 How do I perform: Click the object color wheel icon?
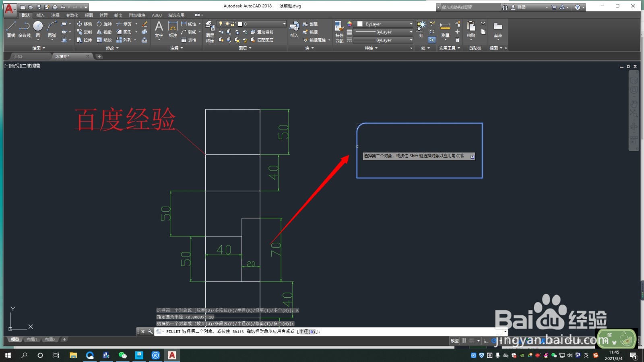349,24
